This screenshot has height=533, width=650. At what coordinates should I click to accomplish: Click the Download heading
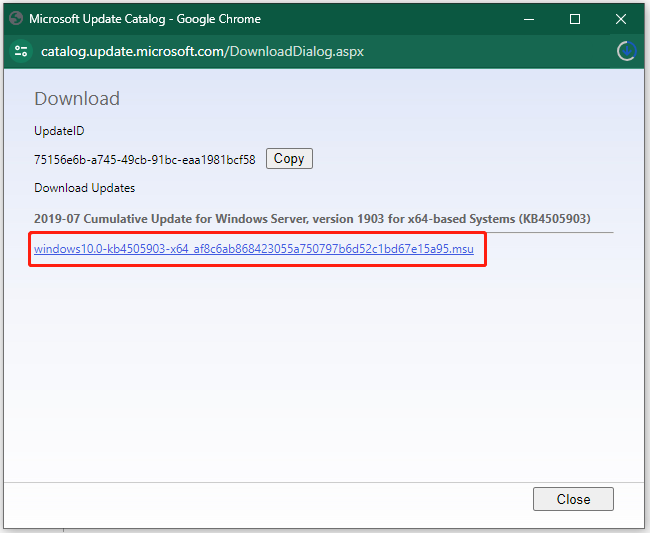[77, 99]
